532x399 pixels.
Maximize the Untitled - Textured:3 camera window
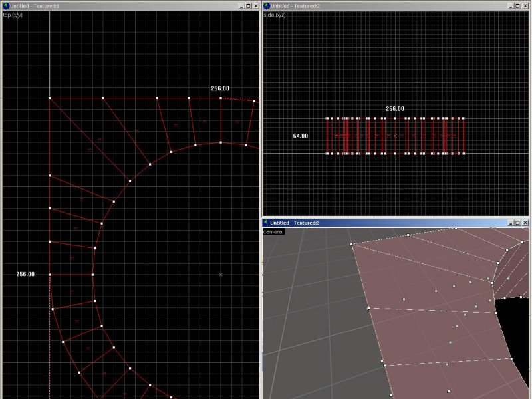click(x=518, y=223)
